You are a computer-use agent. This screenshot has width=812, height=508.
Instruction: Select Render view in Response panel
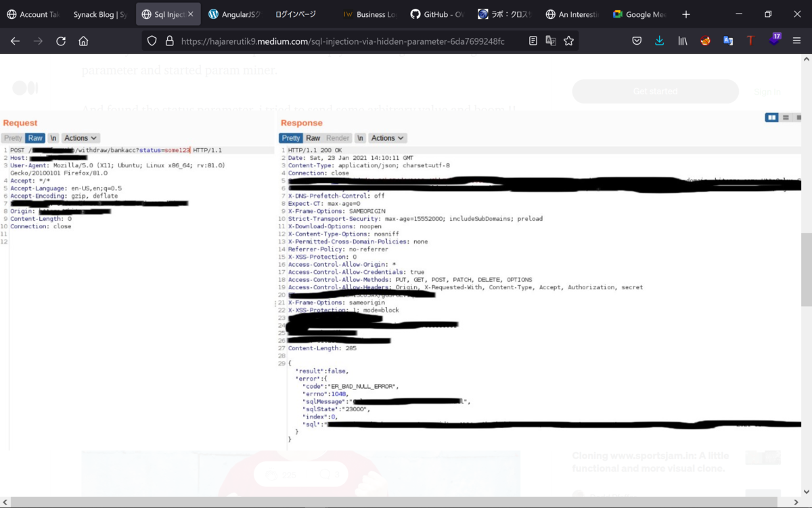(x=338, y=138)
